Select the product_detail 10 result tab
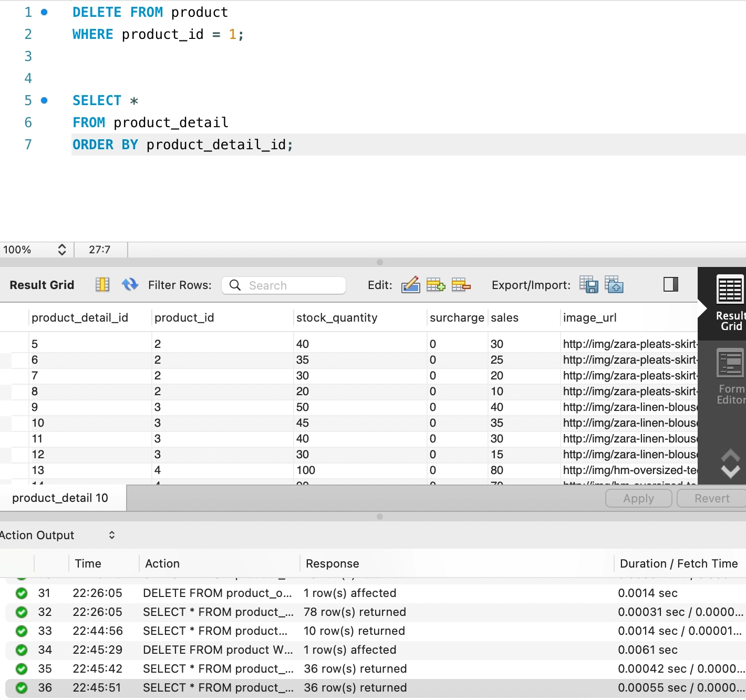 pos(60,498)
